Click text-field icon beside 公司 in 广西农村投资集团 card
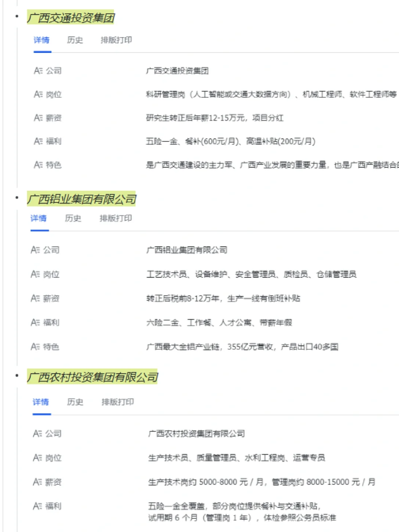 (x=38, y=433)
